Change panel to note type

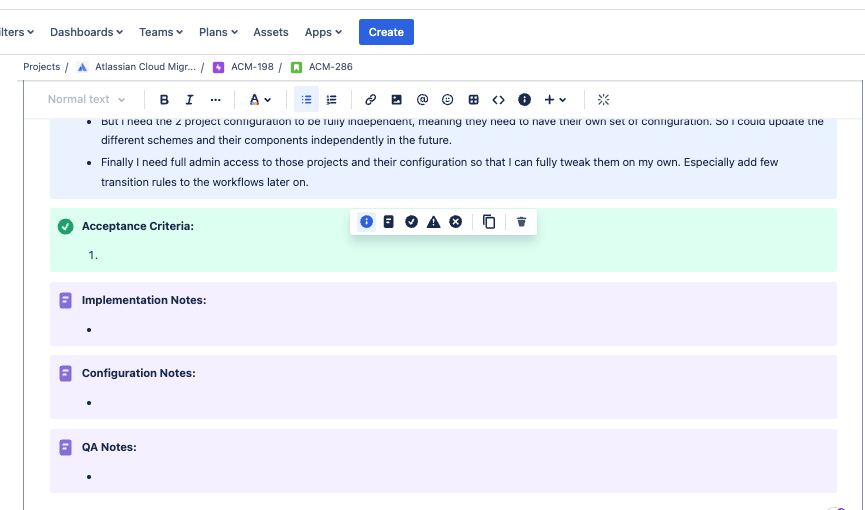(388, 222)
